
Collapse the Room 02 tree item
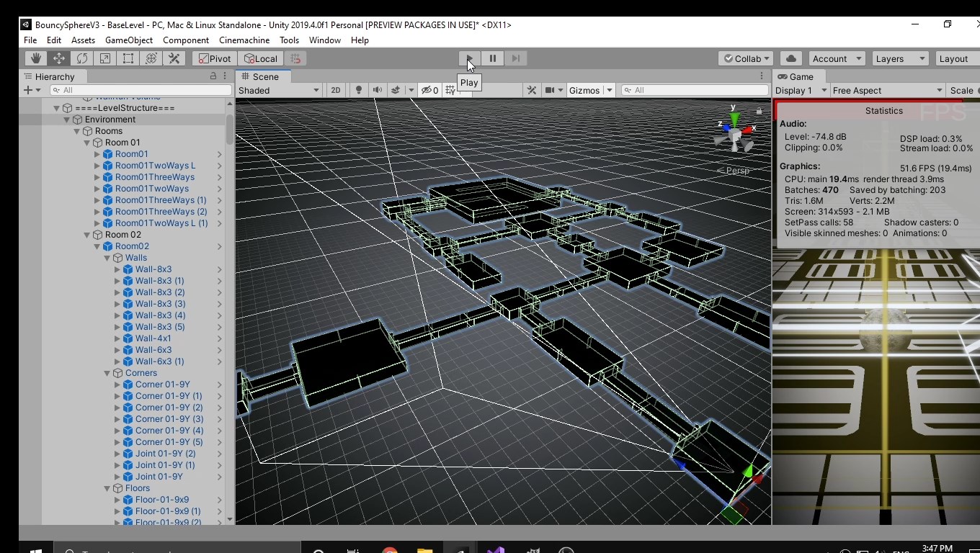click(86, 235)
